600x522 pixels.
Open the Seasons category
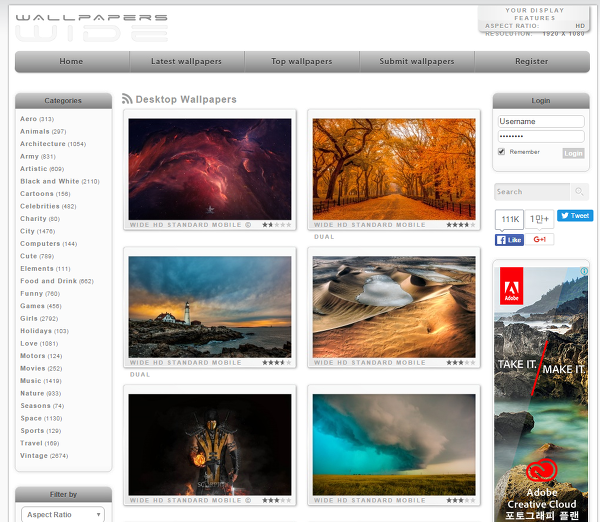pyautogui.click(x=42, y=406)
